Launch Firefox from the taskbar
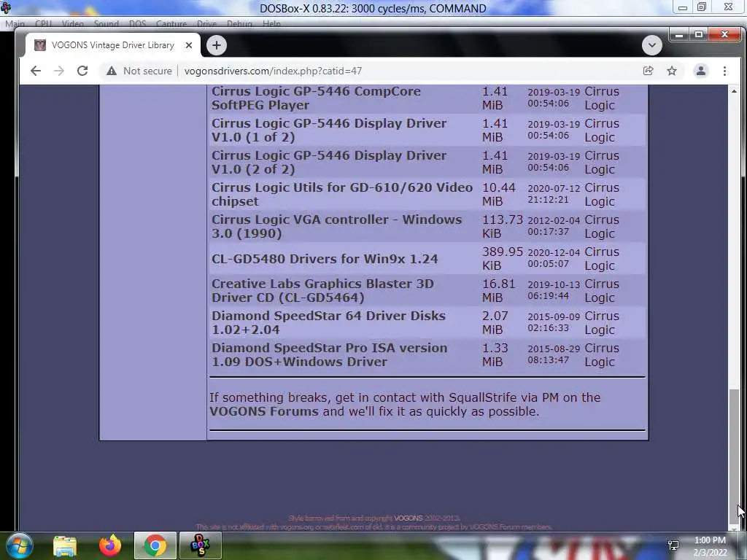The width and height of the screenshot is (747, 560). (x=110, y=545)
